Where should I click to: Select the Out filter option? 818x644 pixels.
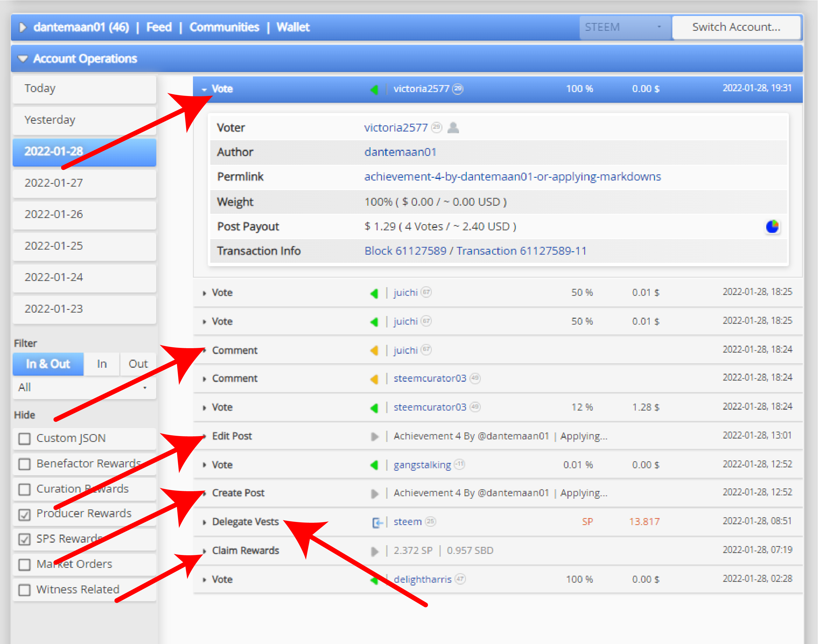138,364
